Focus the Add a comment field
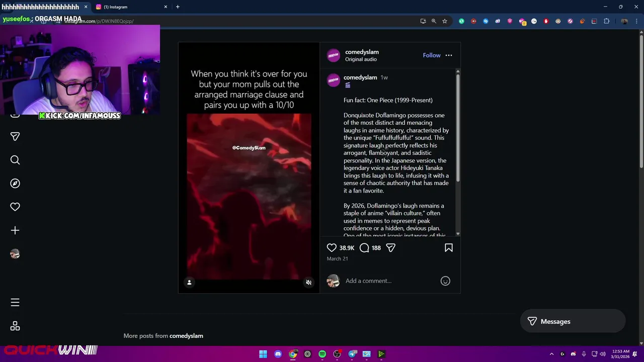This screenshot has height=362, width=644. click(x=390, y=281)
